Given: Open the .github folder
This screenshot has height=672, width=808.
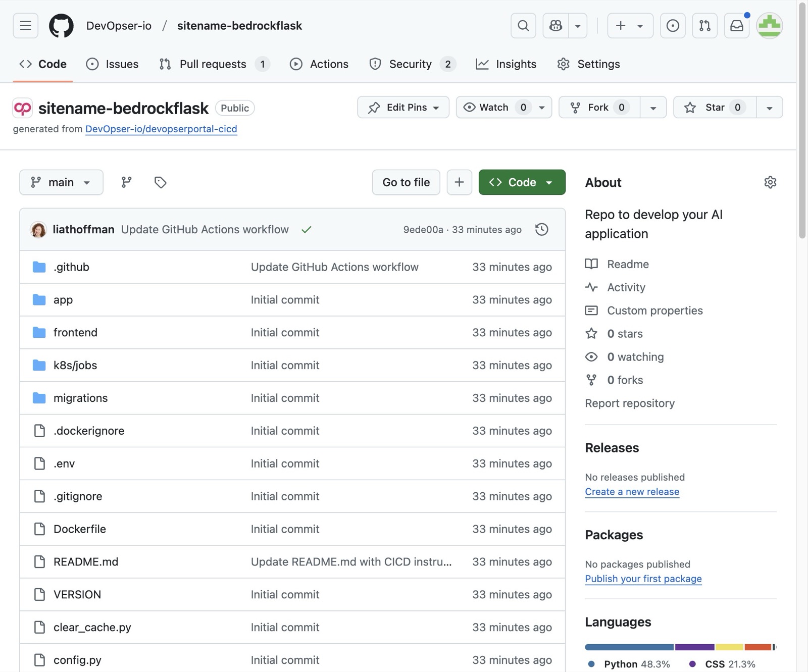Looking at the screenshot, I should click(71, 267).
